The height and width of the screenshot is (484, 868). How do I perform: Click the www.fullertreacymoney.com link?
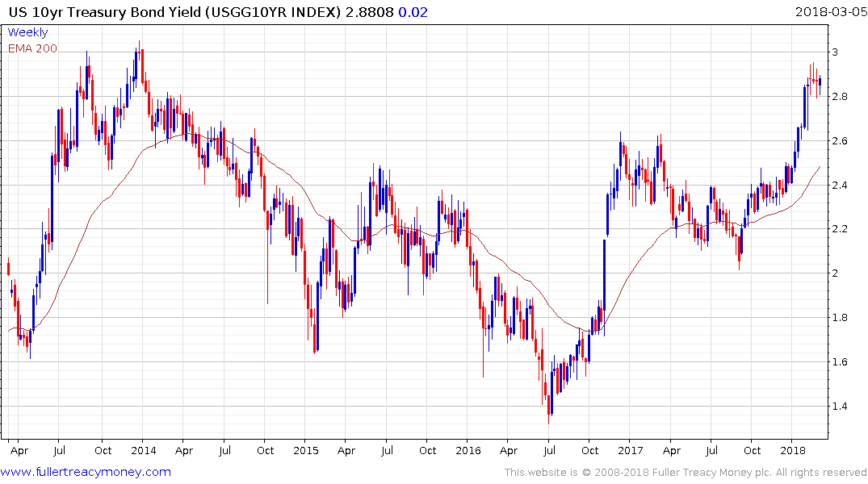click(x=86, y=473)
